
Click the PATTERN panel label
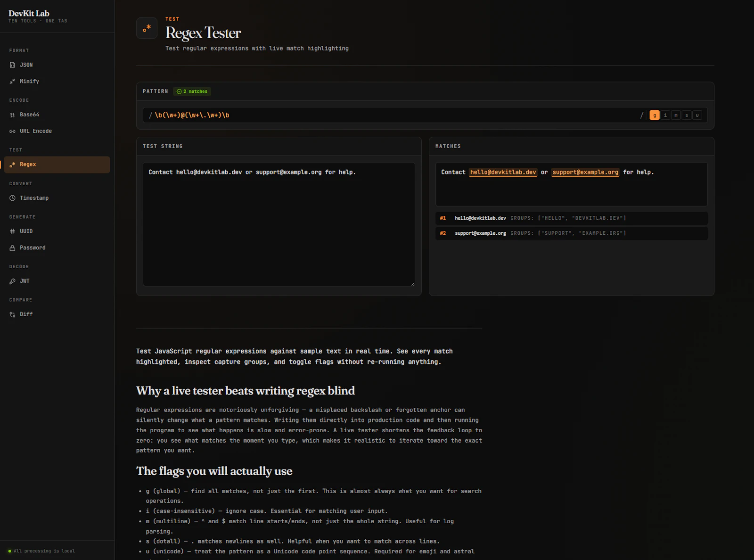[x=156, y=91]
